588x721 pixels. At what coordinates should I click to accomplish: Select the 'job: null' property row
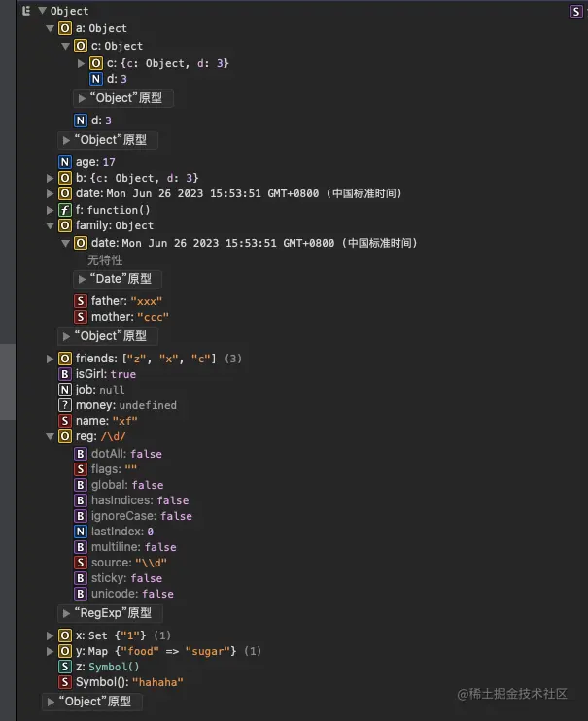[91, 390]
